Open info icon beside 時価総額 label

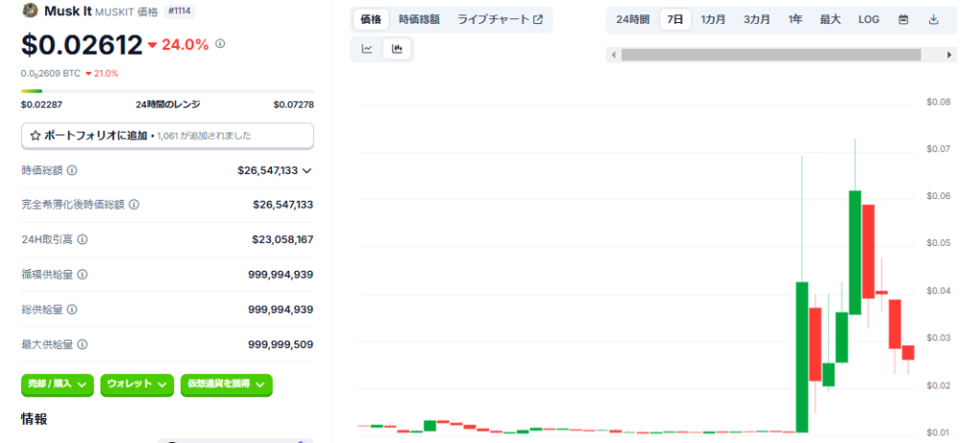[x=73, y=170]
